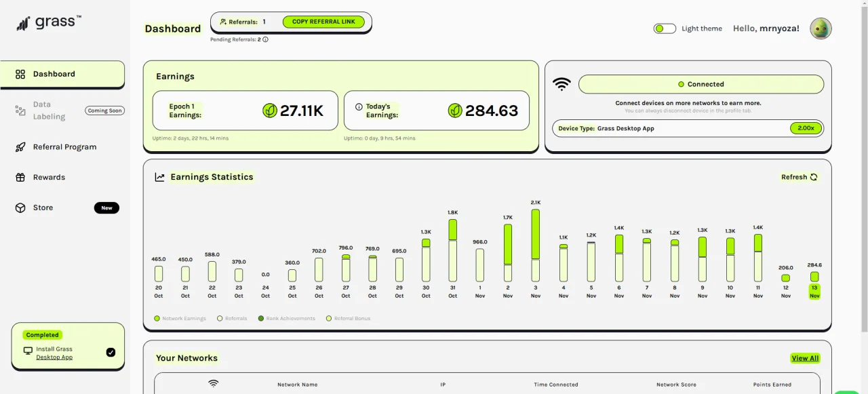Click the Today's Earnings info icon
The height and width of the screenshot is (394, 868).
click(x=359, y=106)
